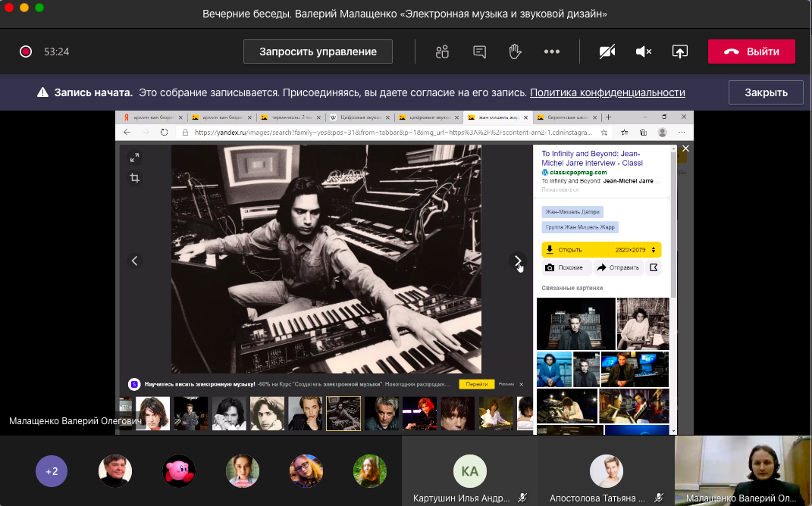This screenshot has width=812, height=506.
Task: Click the share content icon
Action: click(680, 52)
